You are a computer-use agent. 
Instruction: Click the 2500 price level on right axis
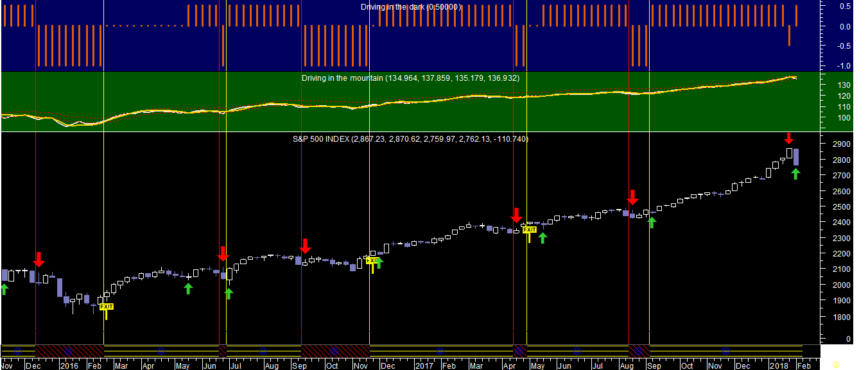tap(843, 207)
